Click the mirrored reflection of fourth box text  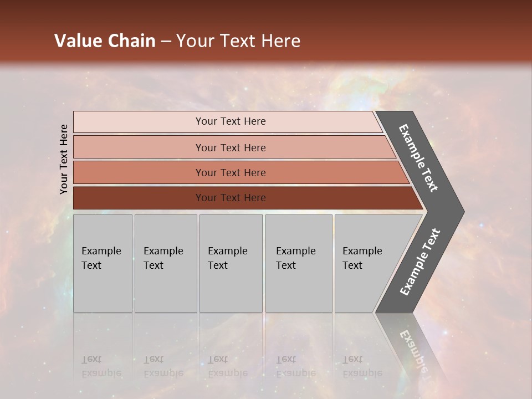pos(295,366)
